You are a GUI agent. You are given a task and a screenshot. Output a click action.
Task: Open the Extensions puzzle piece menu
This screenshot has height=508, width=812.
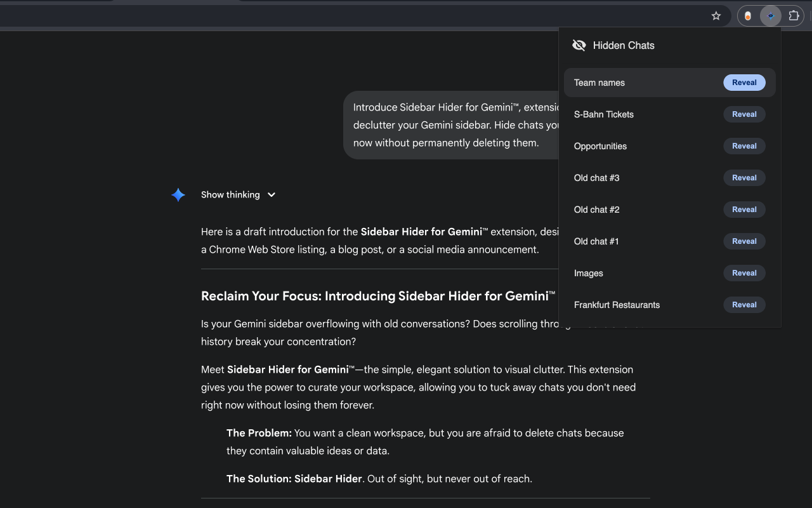tap(794, 16)
